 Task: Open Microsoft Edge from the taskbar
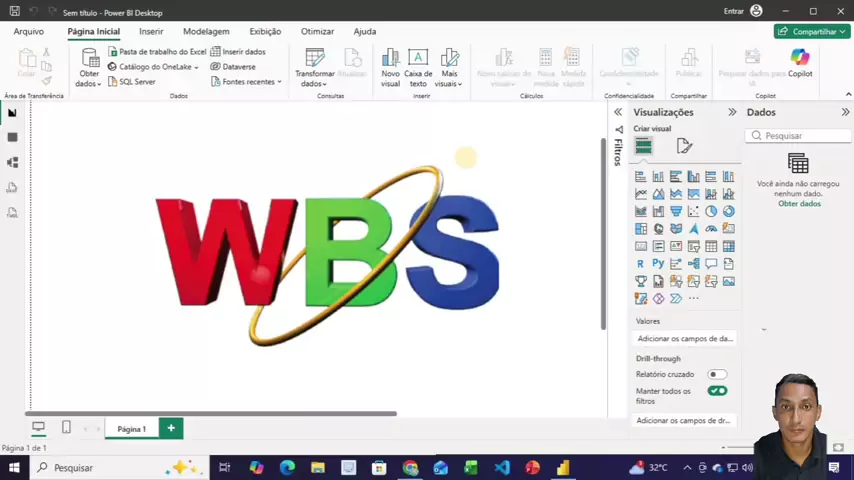[287, 467]
